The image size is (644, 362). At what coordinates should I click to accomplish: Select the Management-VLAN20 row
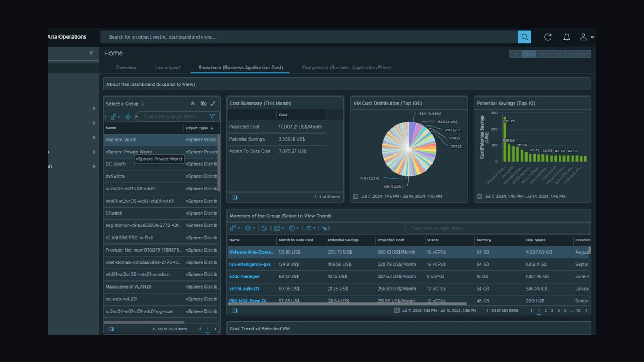161,287
